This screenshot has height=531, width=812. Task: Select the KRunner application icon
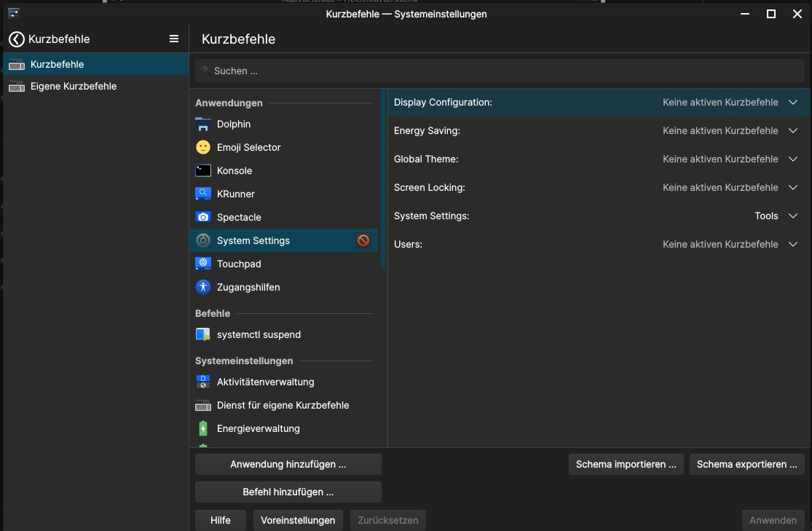point(203,194)
